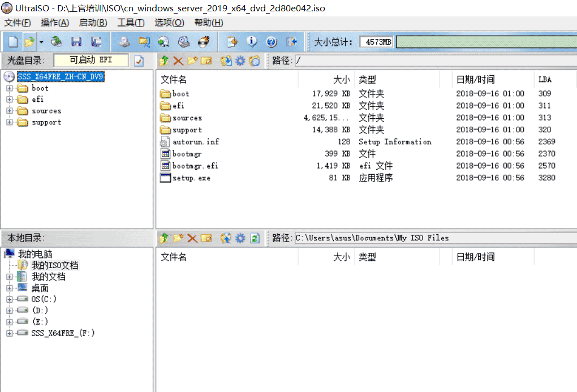Click the local path field showing My ISO Files
577x392 pixels.
coord(396,238)
